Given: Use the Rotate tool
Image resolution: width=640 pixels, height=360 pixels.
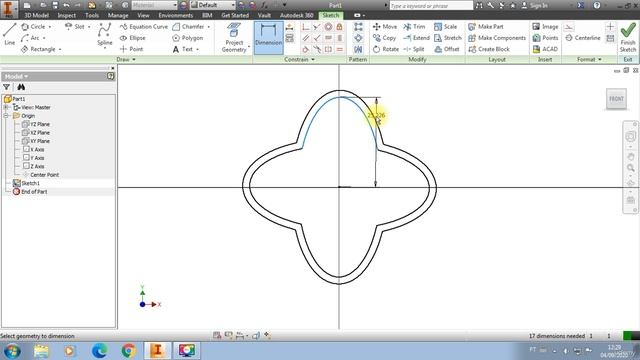Looking at the screenshot, I should [385, 49].
